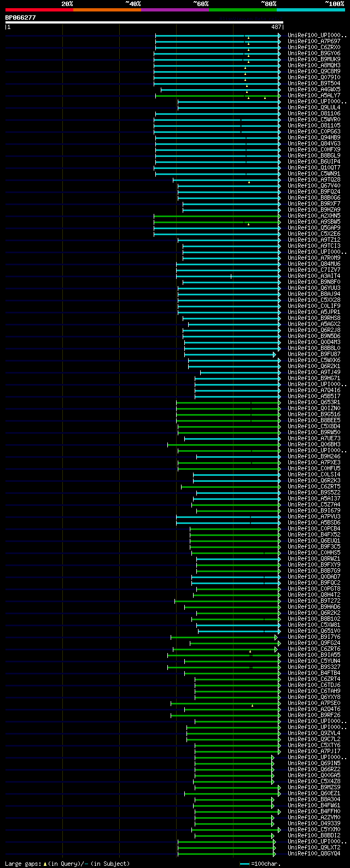Image resolution: width=350 pixels, height=868 pixels.
Task: Select the UniRef100_B8BEE5 label
Action: (314, 420)
